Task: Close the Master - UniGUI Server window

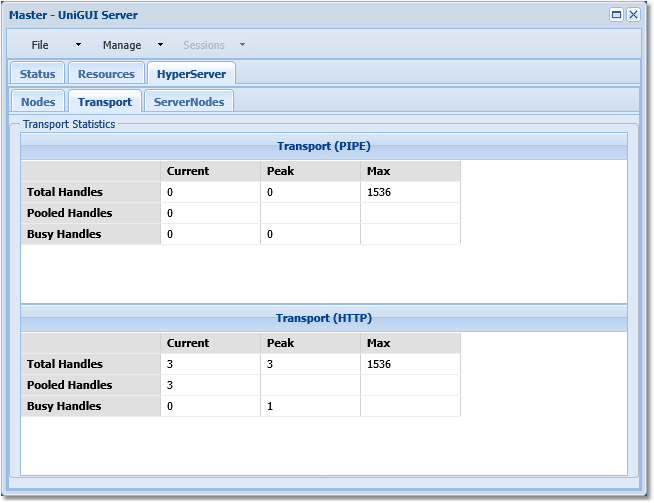Action: [x=634, y=15]
